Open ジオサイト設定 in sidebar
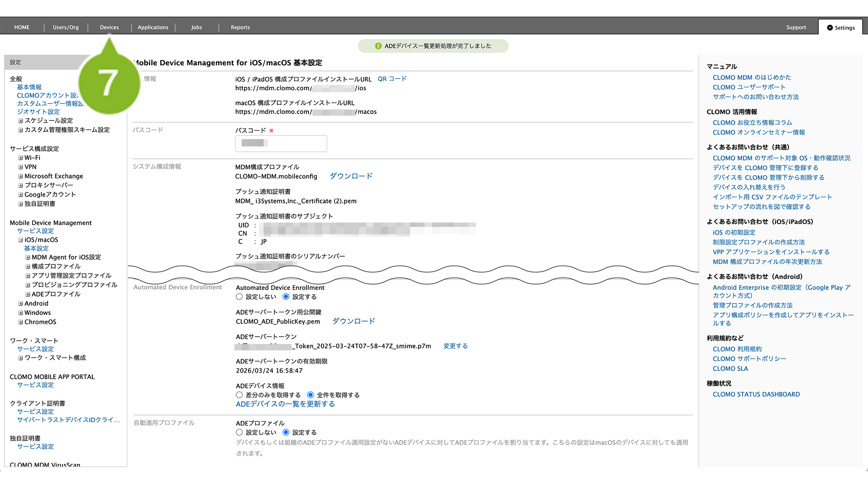Screen dimensions: 868x488 (39, 112)
